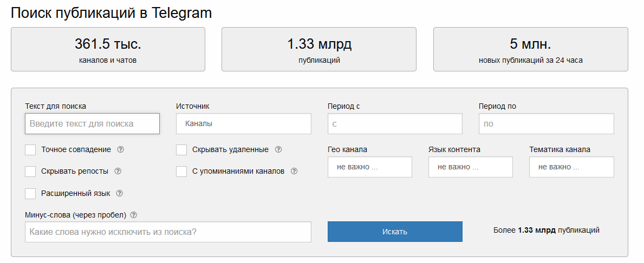The image size is (644, 263).
Task: Click the Период с date field
Action: point(395,123)
